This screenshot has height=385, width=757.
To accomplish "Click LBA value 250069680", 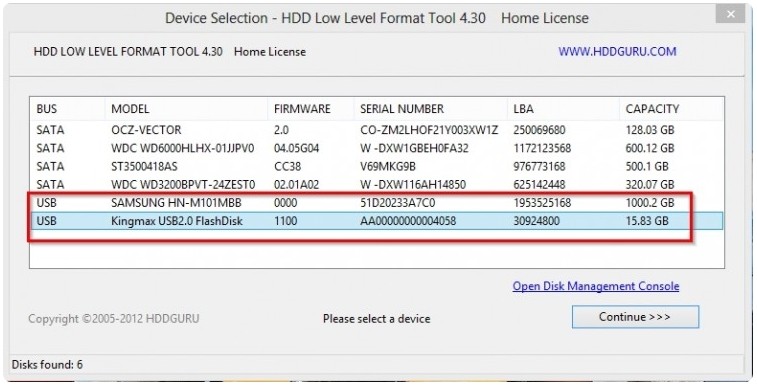I will pyautogui.click(x=539, y=130).
